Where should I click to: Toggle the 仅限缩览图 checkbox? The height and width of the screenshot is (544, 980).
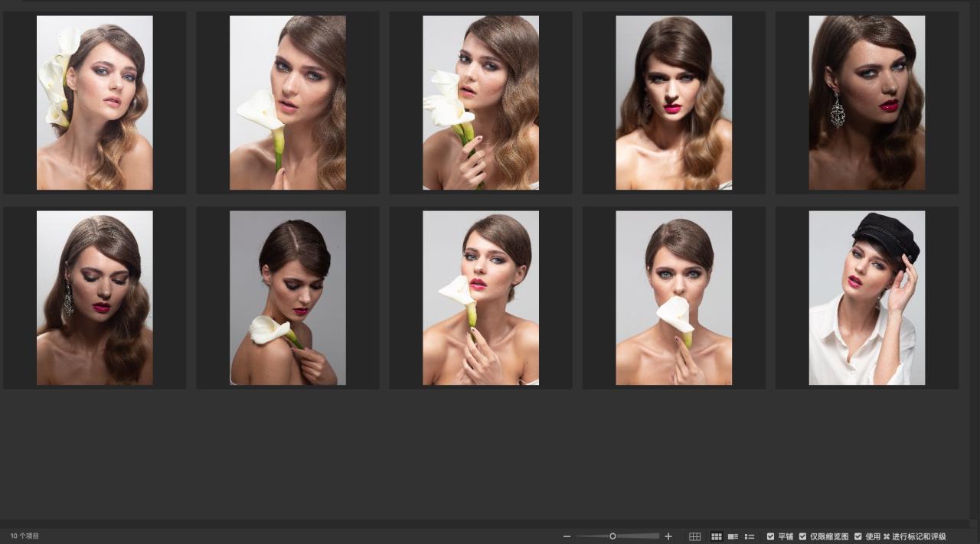pyautogui.click(x=802, y=536)
